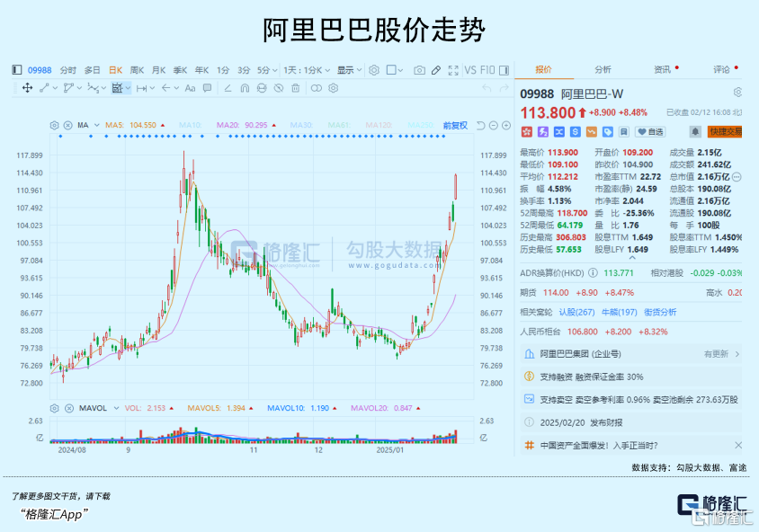Select the Aa text annotation tool
Viewport: 759px width, 532px height.
191,88
